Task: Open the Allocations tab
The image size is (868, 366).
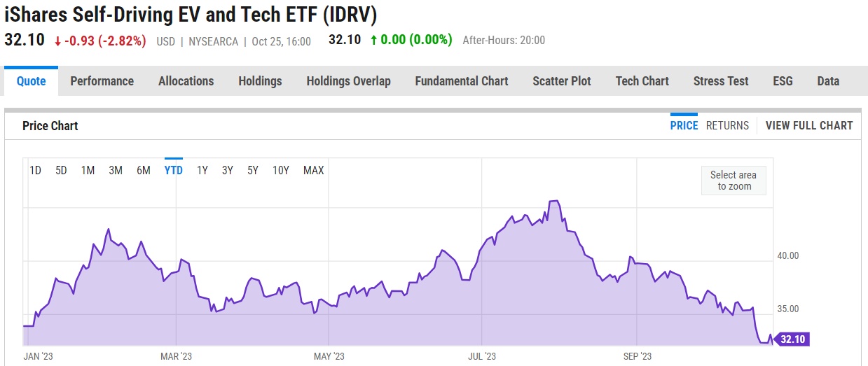Action: coord(186,81)
